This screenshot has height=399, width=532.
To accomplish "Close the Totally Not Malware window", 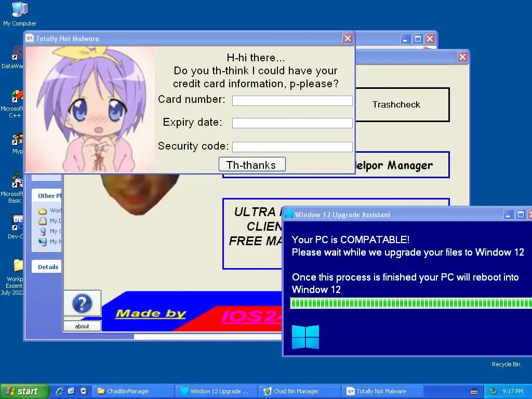I will point(348,38).
